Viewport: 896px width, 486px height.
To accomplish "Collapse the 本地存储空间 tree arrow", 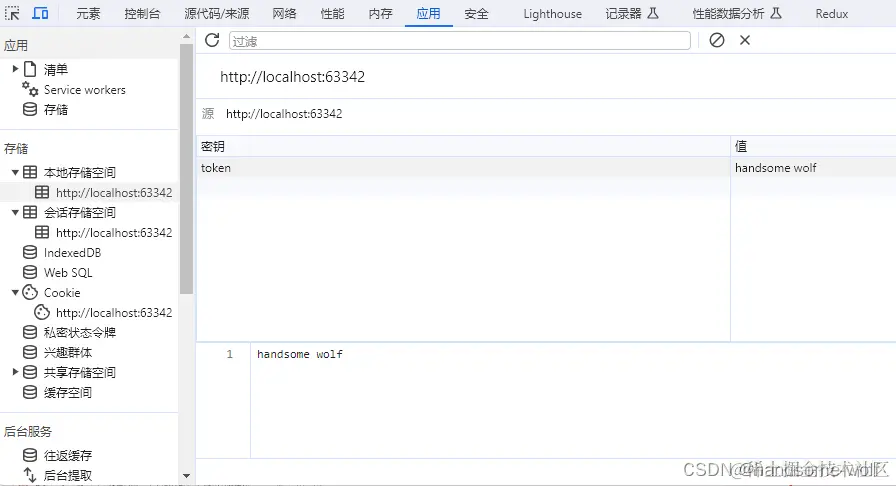I will coord(15,172).
